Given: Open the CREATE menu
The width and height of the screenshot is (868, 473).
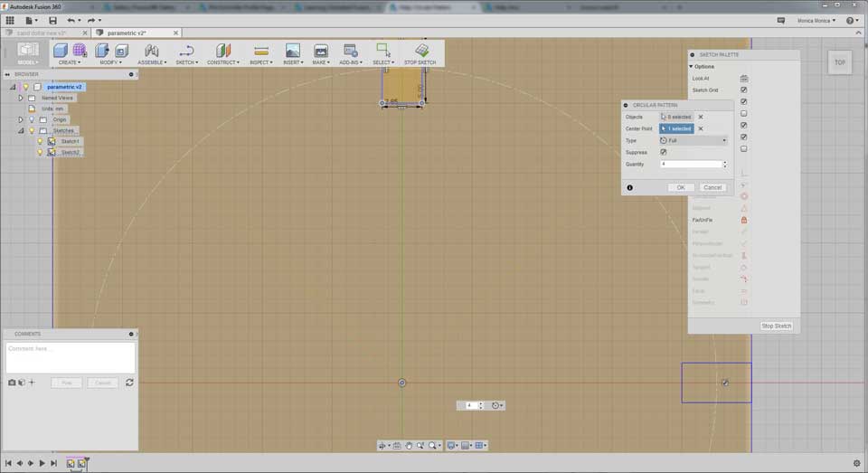Looking at the screenshot, I should click(x=70, y=62).
